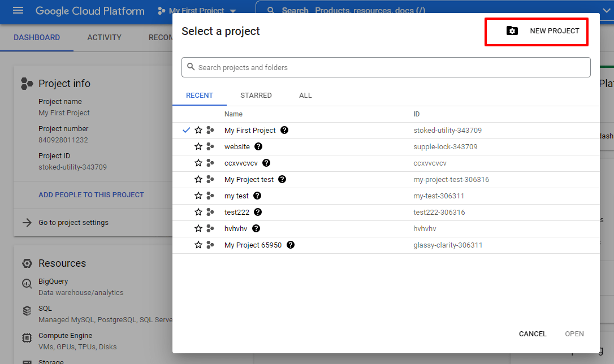This screenshot has width=614, height=364.
Task: Expand the top search bar chevron
Action: pyautogui.click(x=607, y=11)
